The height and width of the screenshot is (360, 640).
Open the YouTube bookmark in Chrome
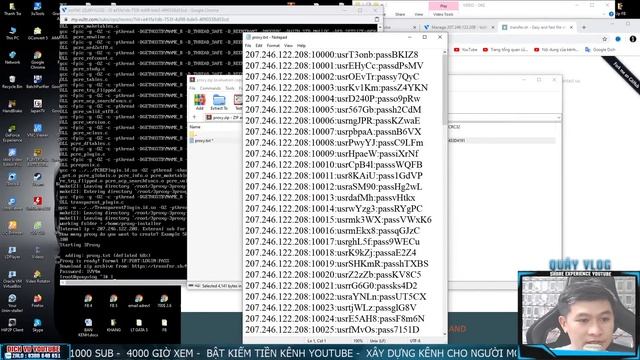point(465,49)
